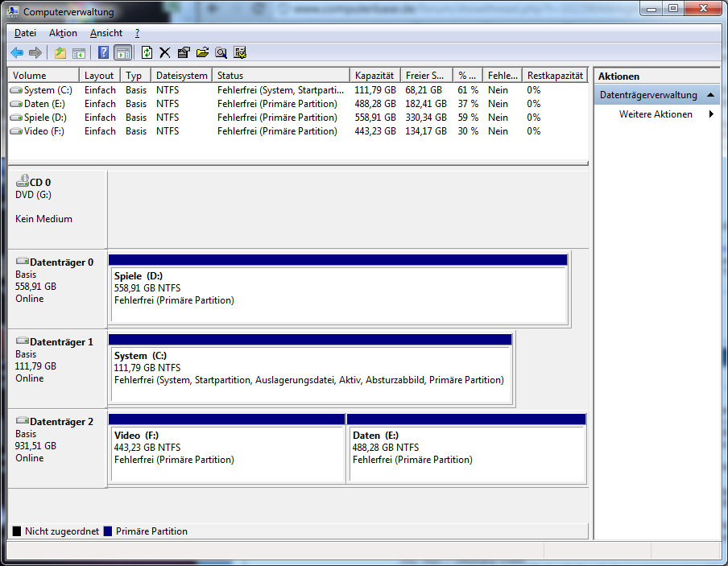Click the 134,17 GB free space cell

pyautogui.click(x=426, y=131)
